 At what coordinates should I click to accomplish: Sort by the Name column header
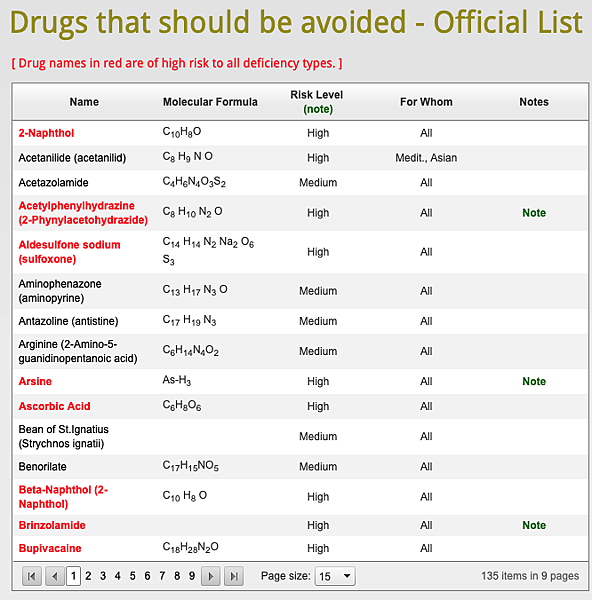(84, 102)
